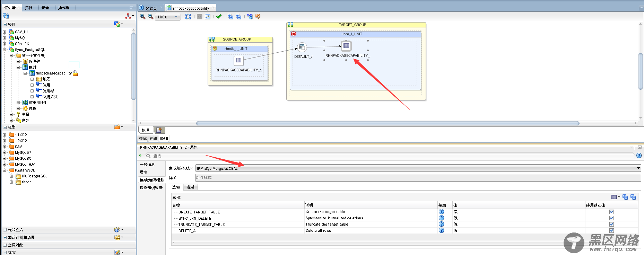Image resolution: width=644 pixels, height=255 pixels.
Task: Click the collapse-all icon in mapping toolbar
Action: [x=238, y=16]
